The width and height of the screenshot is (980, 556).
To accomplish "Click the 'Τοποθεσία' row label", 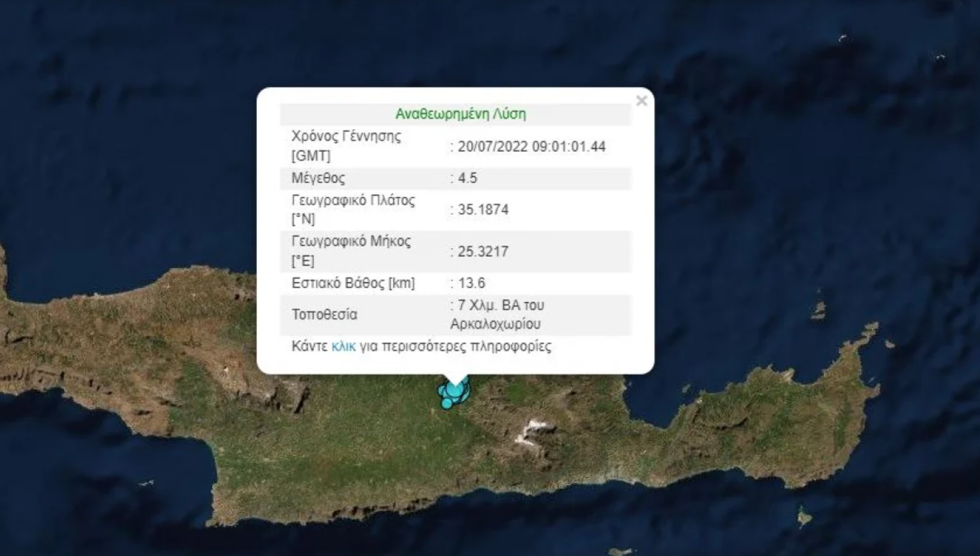I will tap(324, 315).
